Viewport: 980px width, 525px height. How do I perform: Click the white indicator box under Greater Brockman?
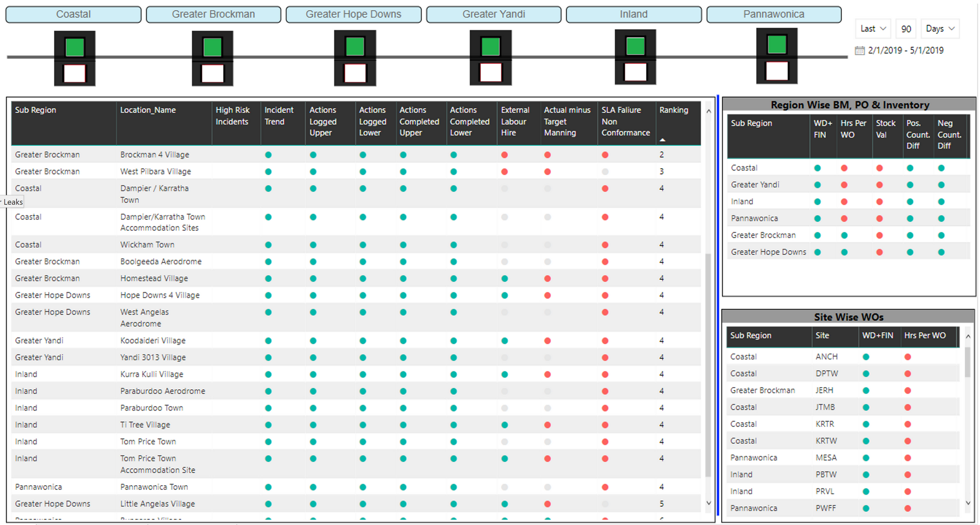point(212,74)
